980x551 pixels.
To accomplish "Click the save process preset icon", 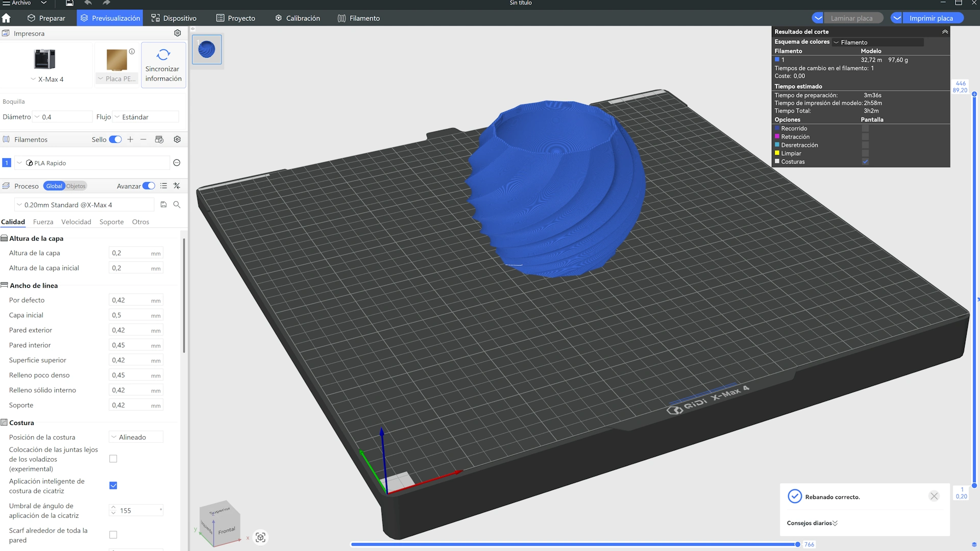I will tap(163, 205).
